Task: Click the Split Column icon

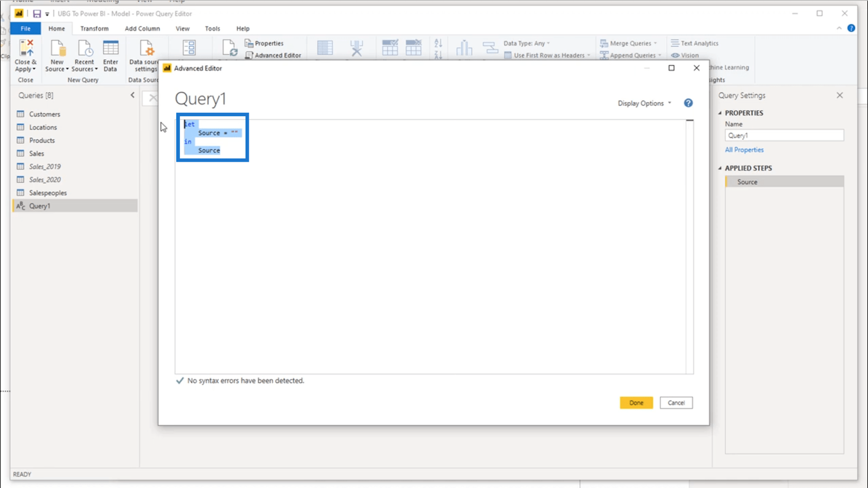Action: 464,48
